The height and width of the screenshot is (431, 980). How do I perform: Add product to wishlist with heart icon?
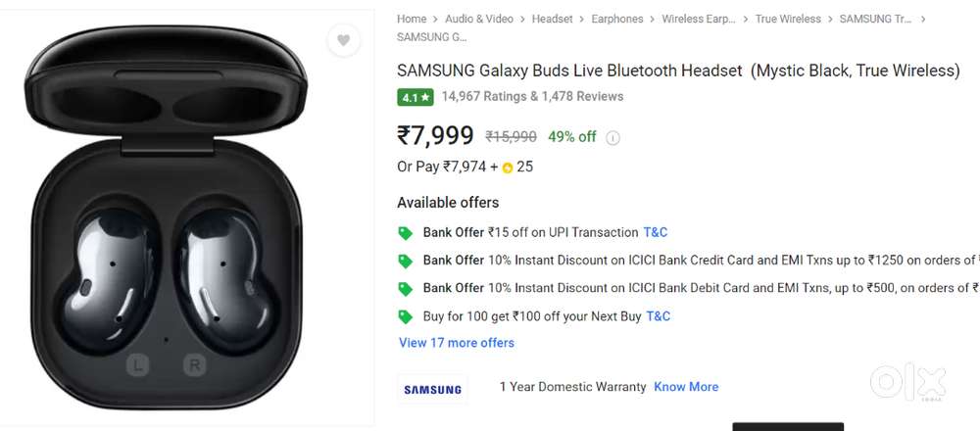tap(342, 40)
